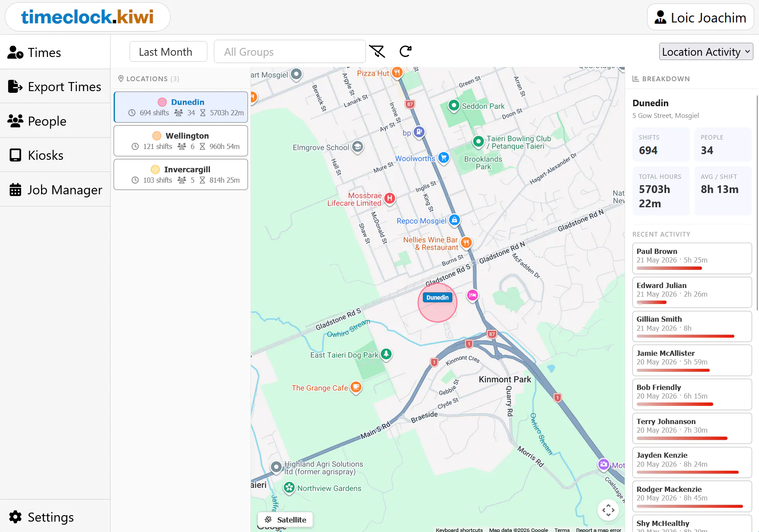The image size is (759, 532).
Task: Click the bp fuel station pin
Action: [419, 132]
